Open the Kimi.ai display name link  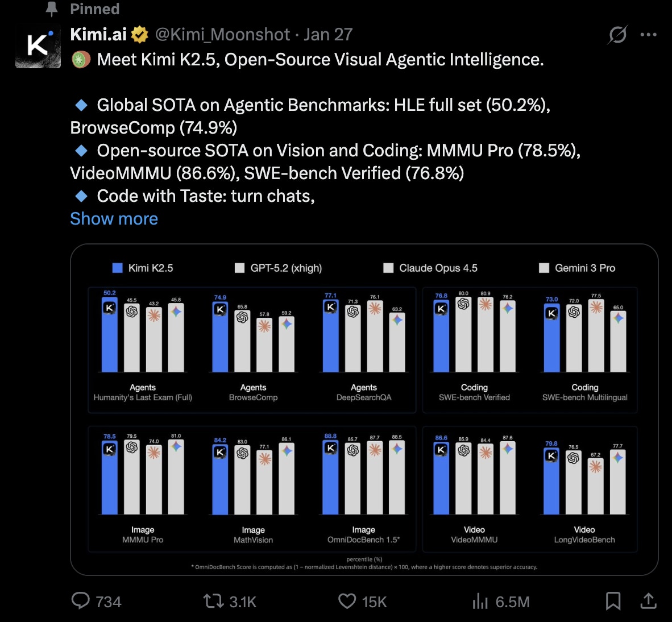(98, 35)
